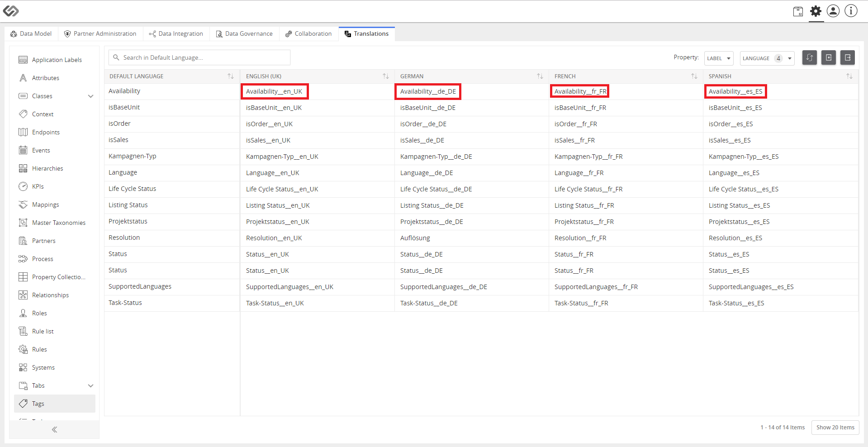Click the export translations icon button
Image resolution: width=868 pixels, height=447 pixels.
(x=848, y=57)
